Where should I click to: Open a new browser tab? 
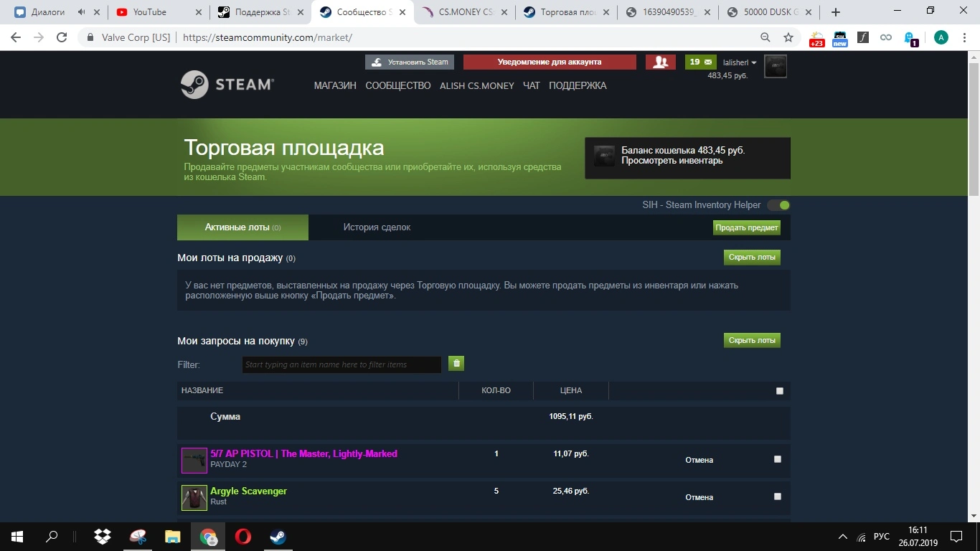[x=836, y=11]
